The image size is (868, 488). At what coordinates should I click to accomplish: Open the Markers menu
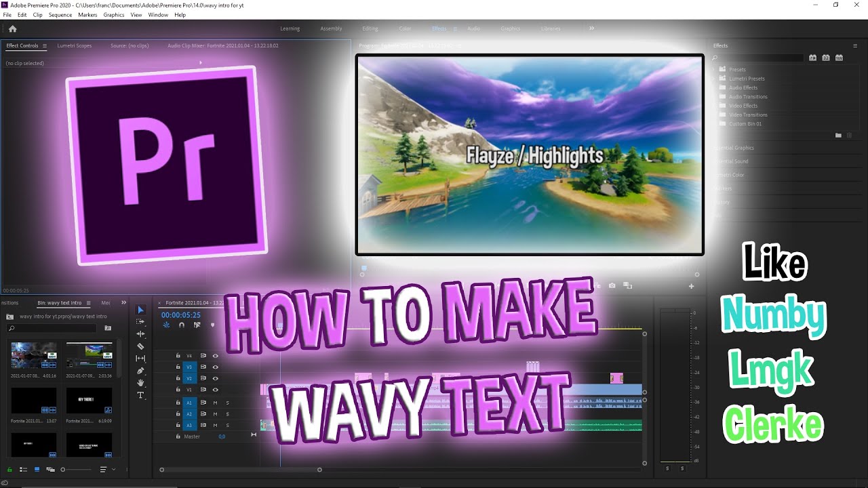pos(87,15)
